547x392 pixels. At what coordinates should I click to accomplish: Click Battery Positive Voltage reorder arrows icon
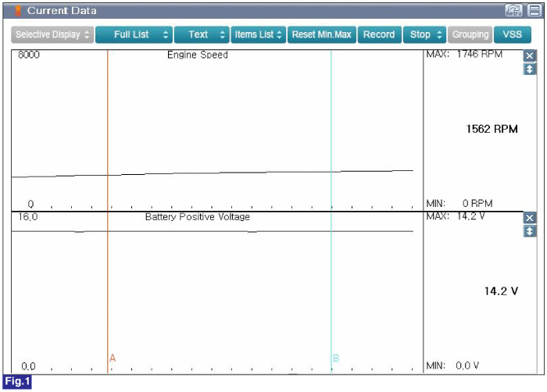tap(530, 231)
